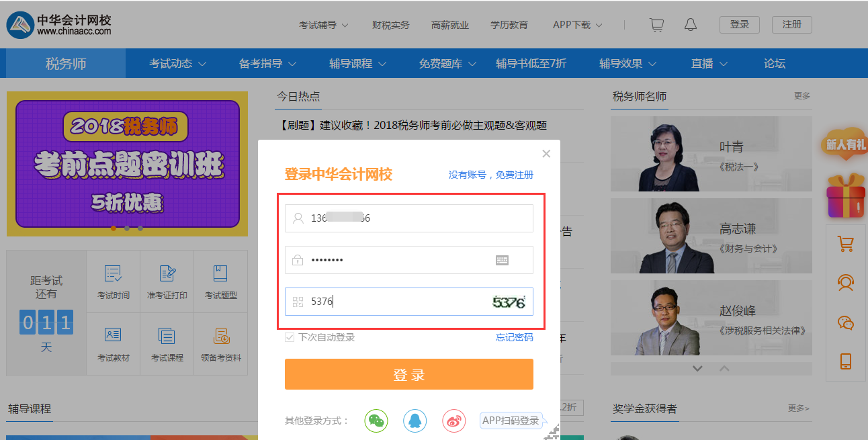Select the 今日热点 tab heading
The image size is (868, 440).
click(298, 97)
